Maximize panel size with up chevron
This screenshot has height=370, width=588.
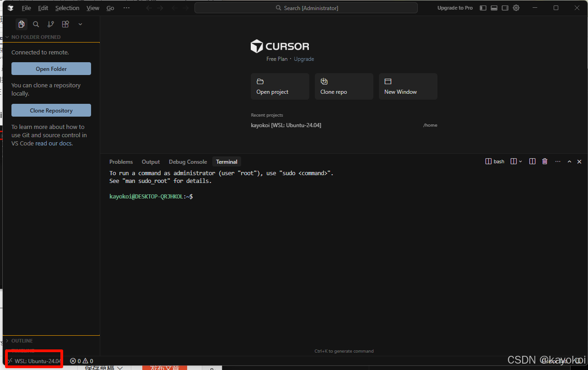569,161
